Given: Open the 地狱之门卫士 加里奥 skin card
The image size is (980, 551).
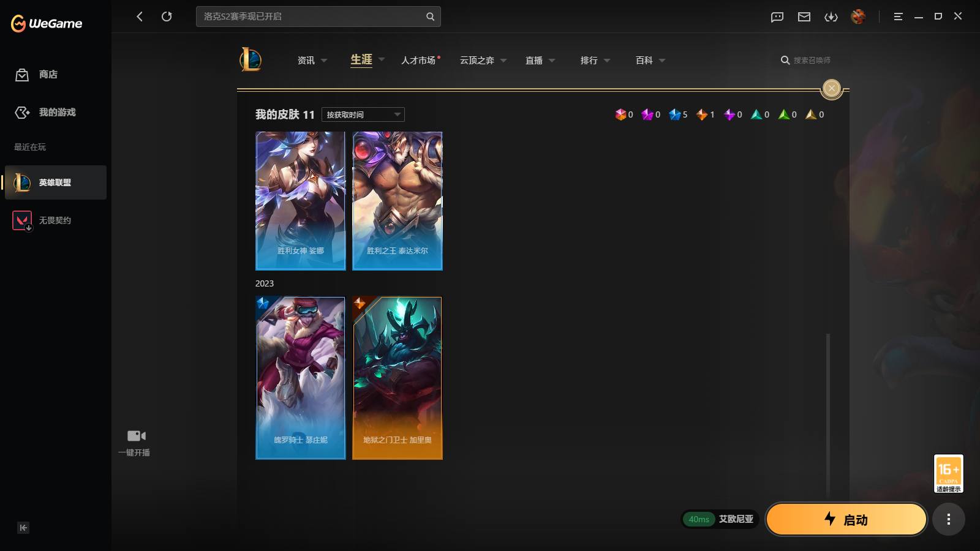Looking at the screenshot, I should click(397, 378).
